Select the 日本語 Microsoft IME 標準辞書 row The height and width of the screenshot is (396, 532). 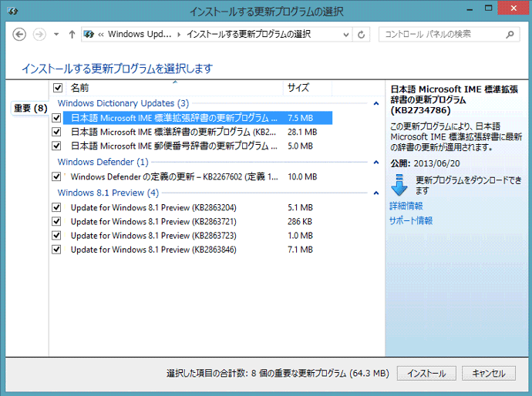(197, 132)
